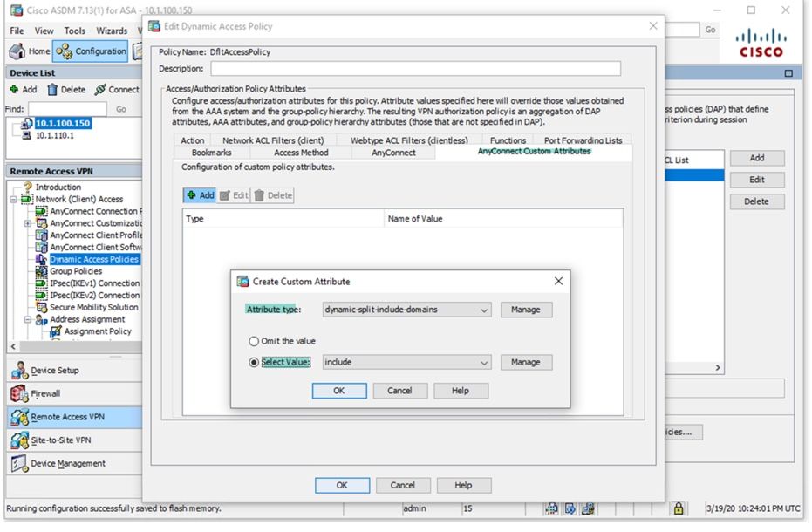Switch to Webtype ACL Filters (clientless) tab

(409, 140)
